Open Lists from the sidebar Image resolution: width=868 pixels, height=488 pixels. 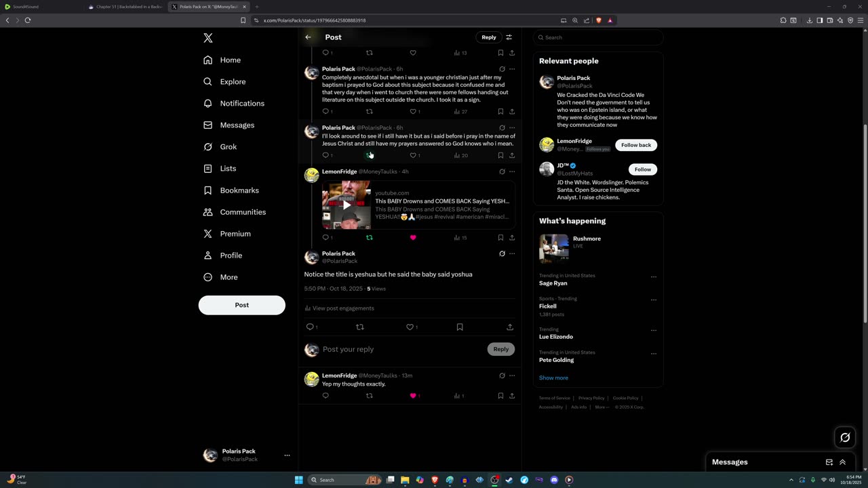(x=220, y=168)
